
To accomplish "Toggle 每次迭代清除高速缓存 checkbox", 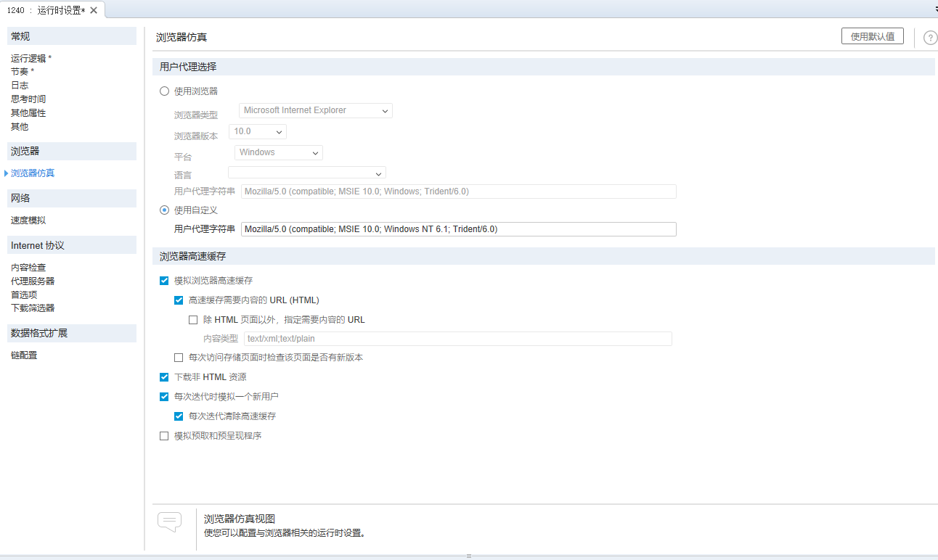I will [179, 416].
